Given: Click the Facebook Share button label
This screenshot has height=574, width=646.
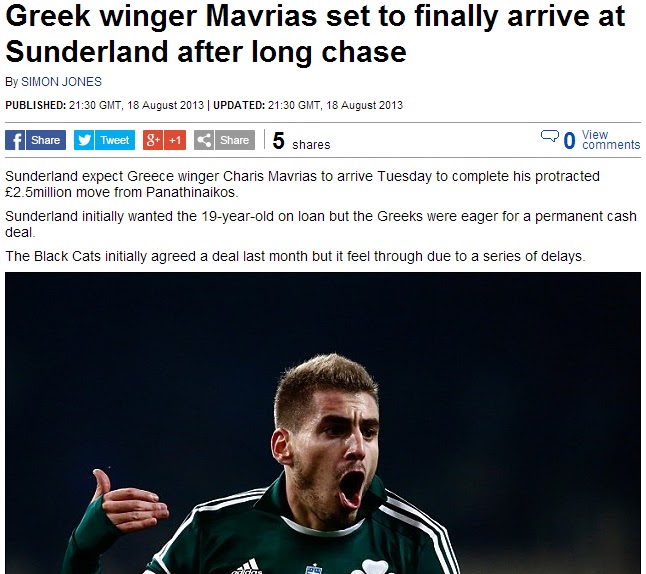Looking at the screenshot, I should coord(46,140).
